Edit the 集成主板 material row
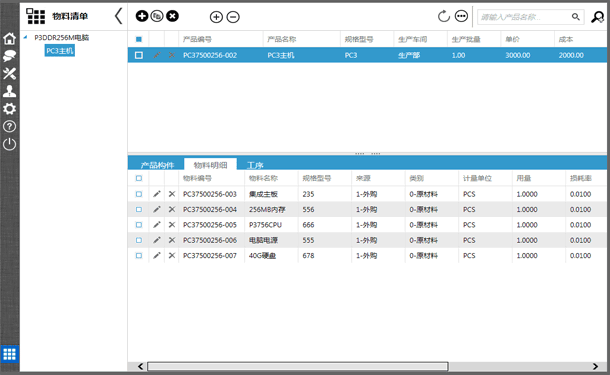 click(157, 194)
